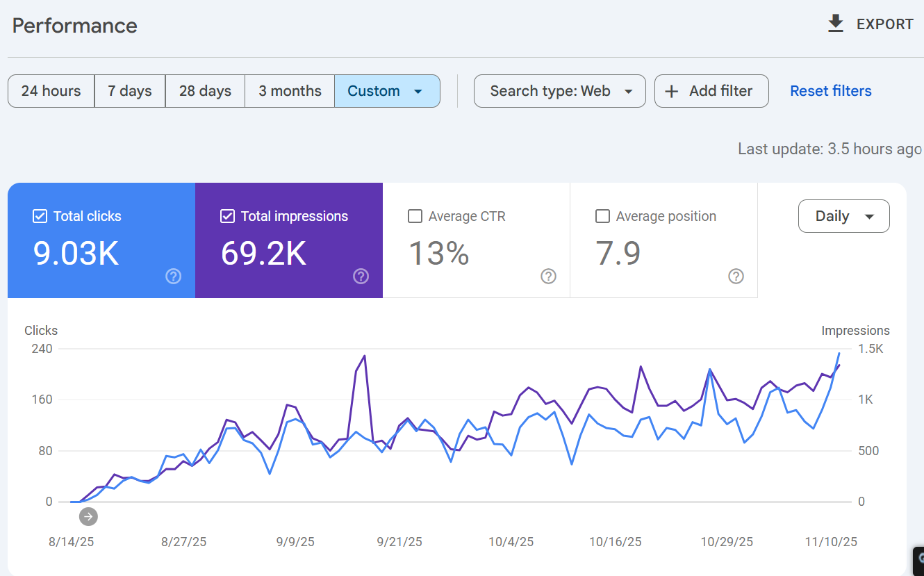
Task: Choose the 3 months date range
Action: point(290,91)
